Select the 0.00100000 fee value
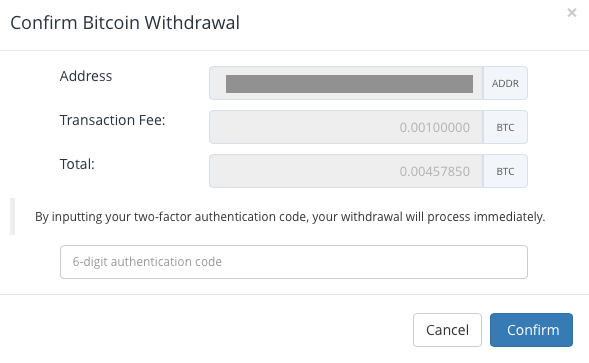Image resolution: width=589 pixels, height=363 pixels. coord(435,127)
